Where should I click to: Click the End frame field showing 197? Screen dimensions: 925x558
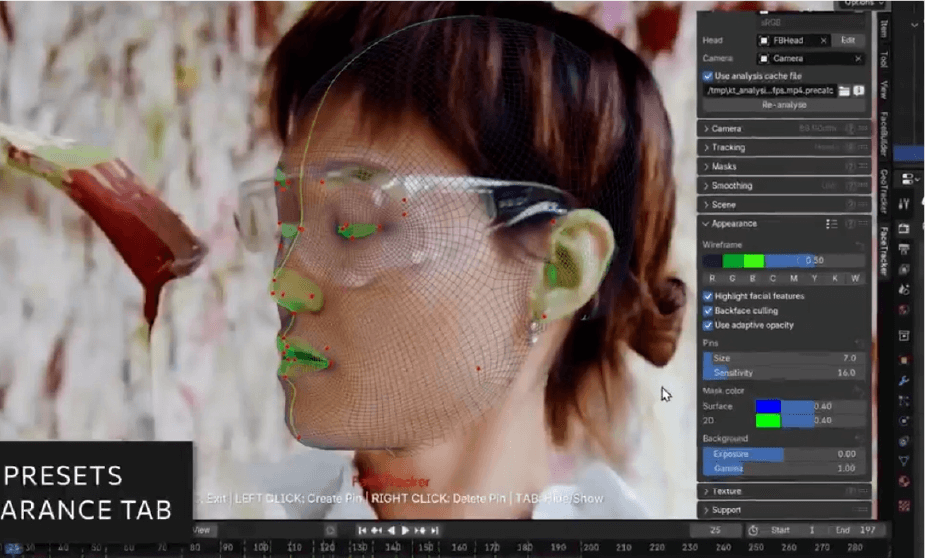(x=853, y=530)
